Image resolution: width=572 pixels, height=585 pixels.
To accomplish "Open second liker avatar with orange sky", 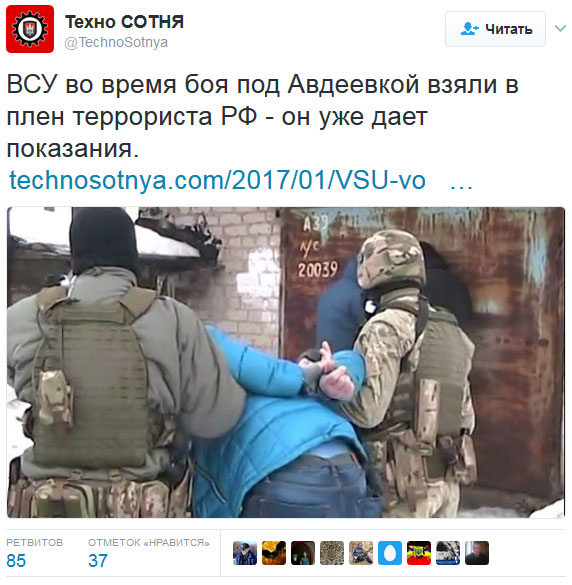I will (274, 553).
